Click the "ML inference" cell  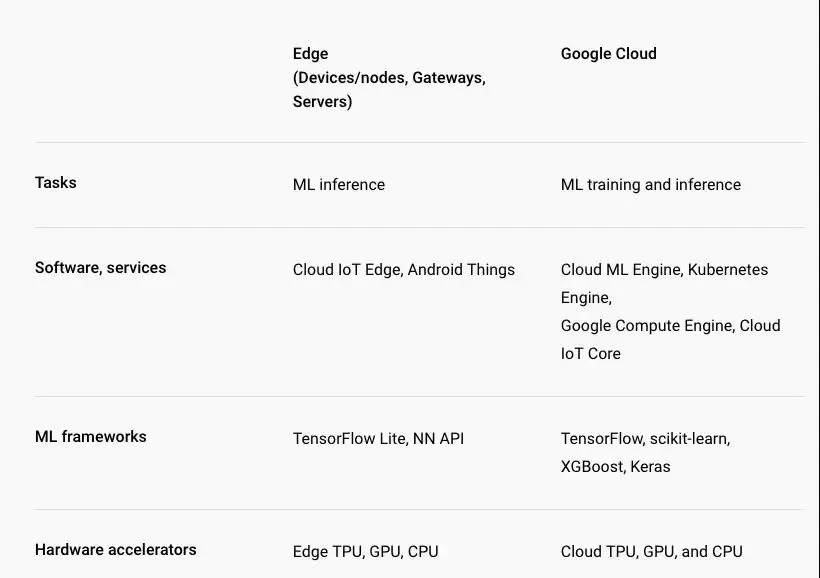tap(338, 185)
